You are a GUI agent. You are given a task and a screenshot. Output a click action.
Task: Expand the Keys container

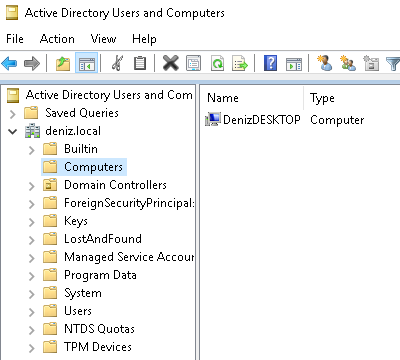pyautogui.click(x=32, y=222)
